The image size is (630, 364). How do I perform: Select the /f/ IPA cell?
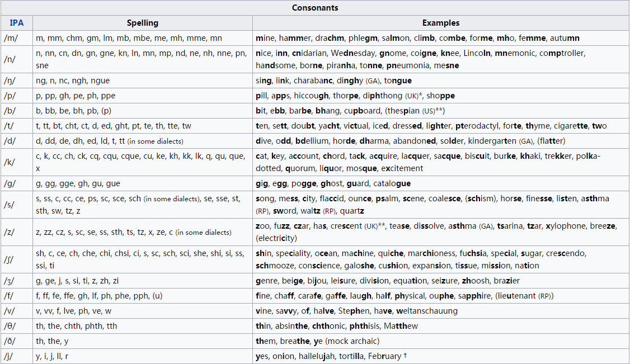pyautogui.click(x=16, y=296)
